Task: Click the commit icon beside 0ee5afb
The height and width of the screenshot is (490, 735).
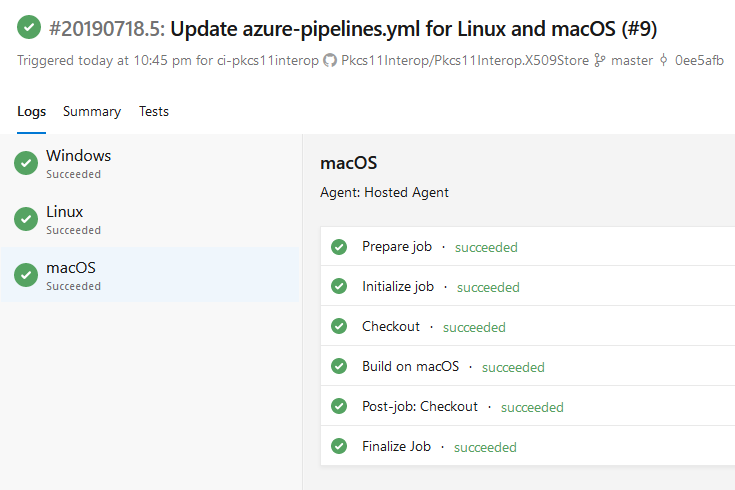Action: click(663, 61)
